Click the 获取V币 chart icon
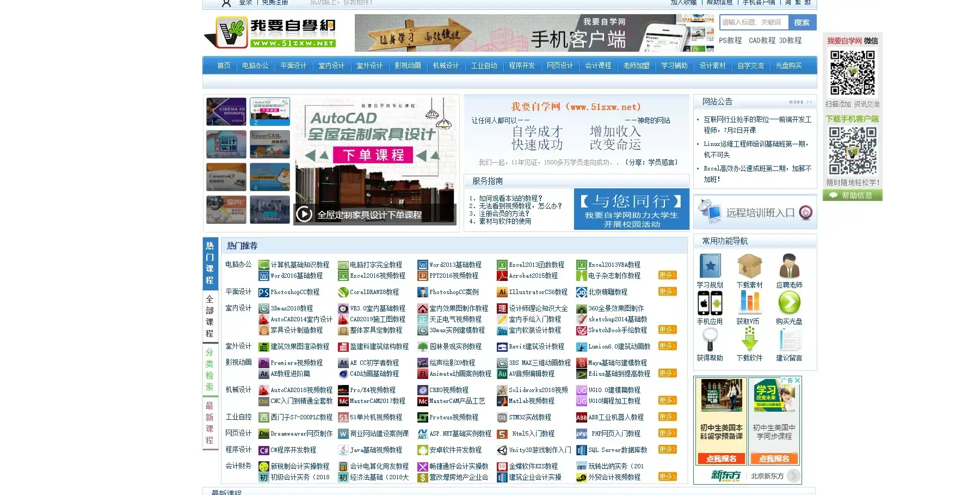Image resolution: width=980 pixels, height=495 pixels. [x=749, y=303]
